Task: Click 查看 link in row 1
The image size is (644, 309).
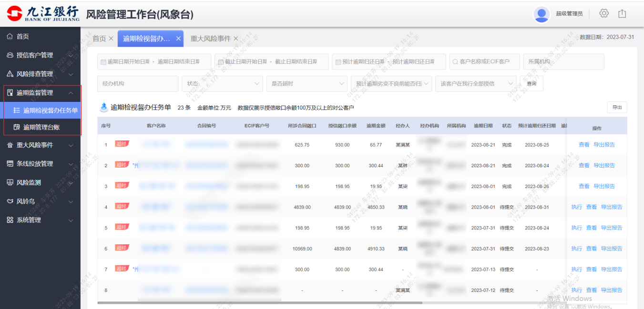Action: (x=584, y=145)
